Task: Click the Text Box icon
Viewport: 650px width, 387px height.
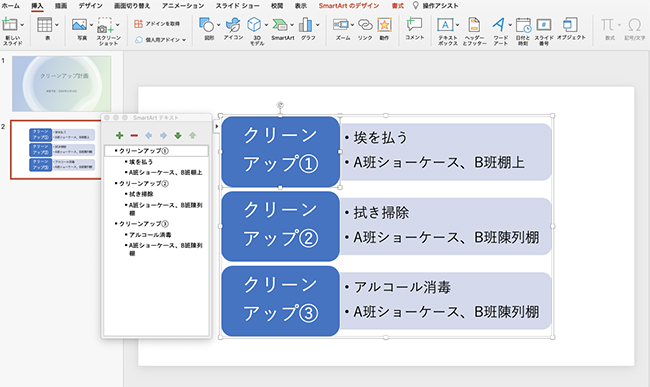Action: (445, 25)
